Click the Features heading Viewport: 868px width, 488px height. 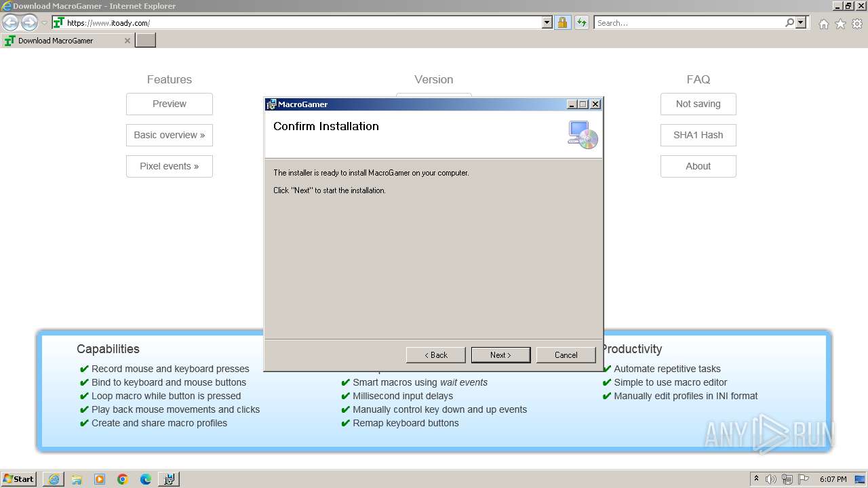(170, 79)
